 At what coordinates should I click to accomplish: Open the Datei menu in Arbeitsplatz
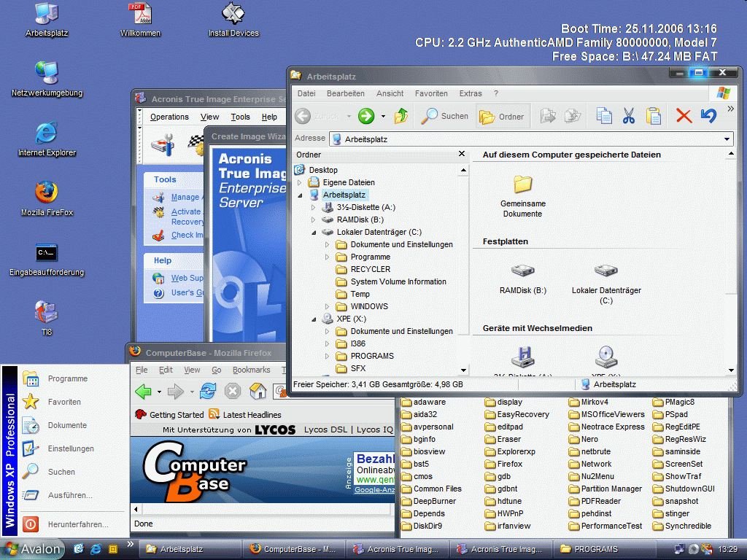(306, 93)
